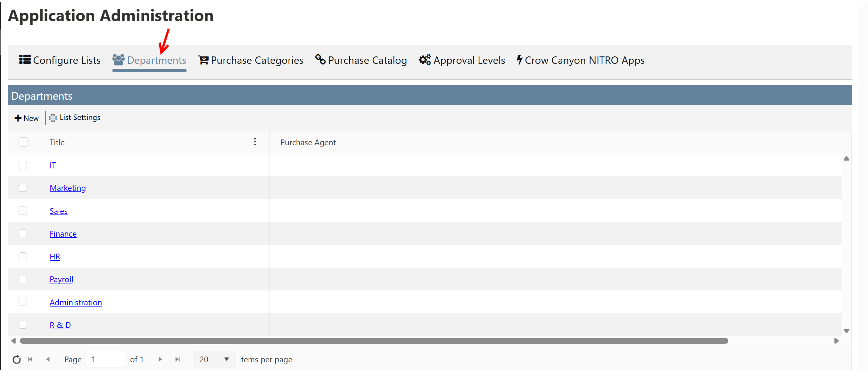868x370 pixels.
Task: Go to last page arrow icon
Action: 178,359
